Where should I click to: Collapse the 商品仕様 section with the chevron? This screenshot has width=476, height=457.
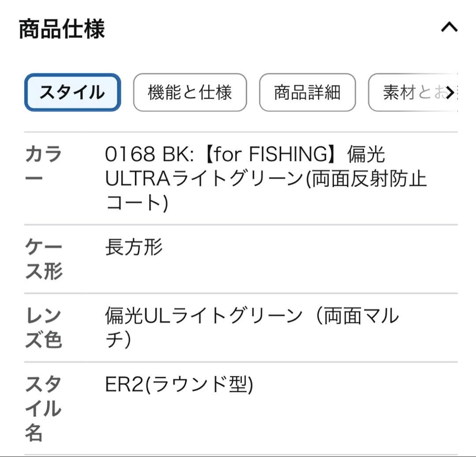tap(449, 28)
